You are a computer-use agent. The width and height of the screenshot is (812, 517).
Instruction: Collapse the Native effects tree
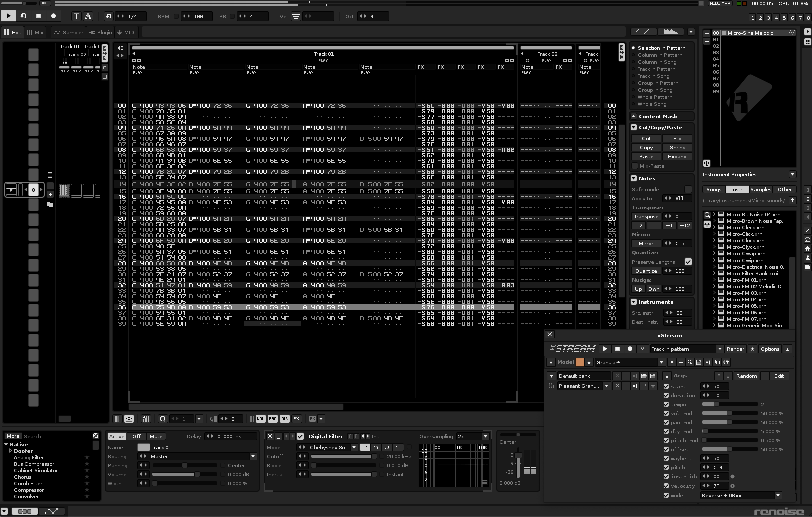[6, 444]
